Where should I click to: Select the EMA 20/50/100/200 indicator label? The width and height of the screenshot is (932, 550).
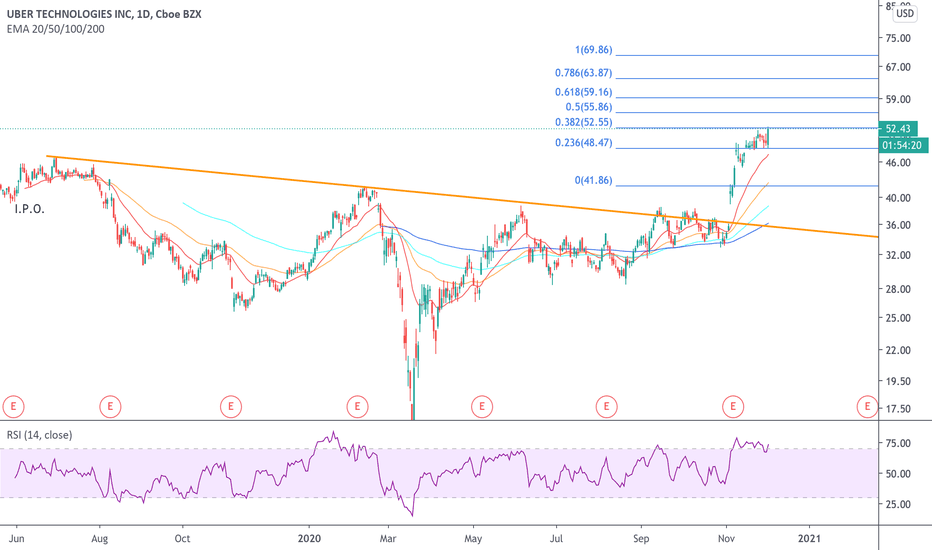(x=56, y=29)
